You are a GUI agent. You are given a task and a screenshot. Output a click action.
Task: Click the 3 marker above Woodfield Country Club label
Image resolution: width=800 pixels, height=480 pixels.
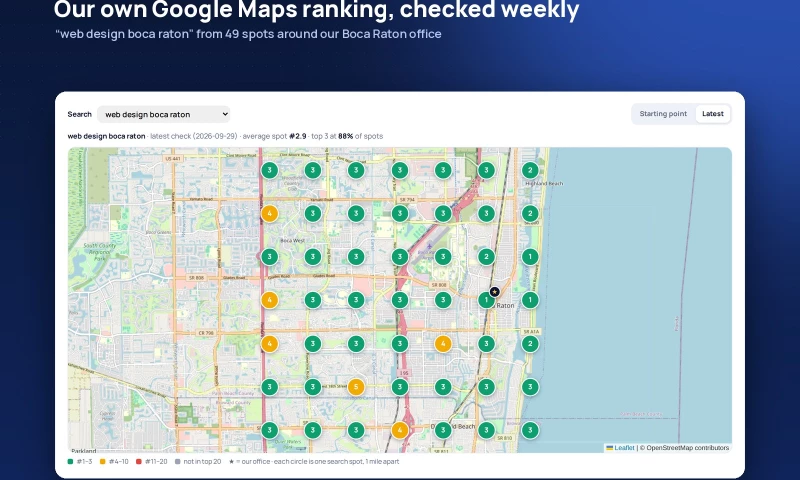(x=313, y=170)
